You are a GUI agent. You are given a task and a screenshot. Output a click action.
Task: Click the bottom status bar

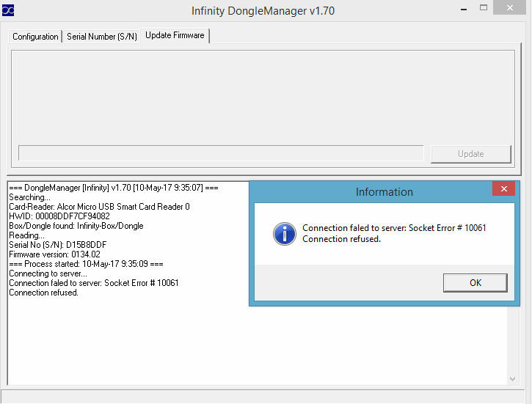click(263, 397)
